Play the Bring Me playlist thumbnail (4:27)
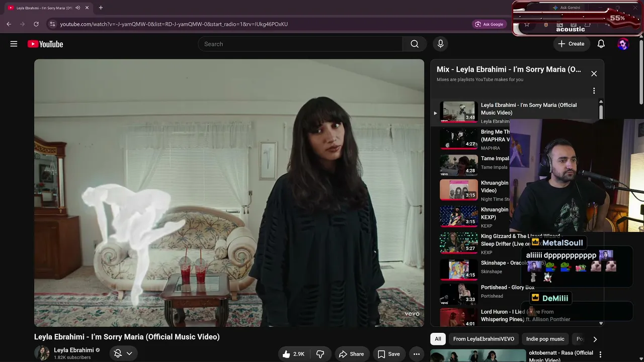Image resolution: width=644 pixels, height=362 pixels. [x=459, y=139]
